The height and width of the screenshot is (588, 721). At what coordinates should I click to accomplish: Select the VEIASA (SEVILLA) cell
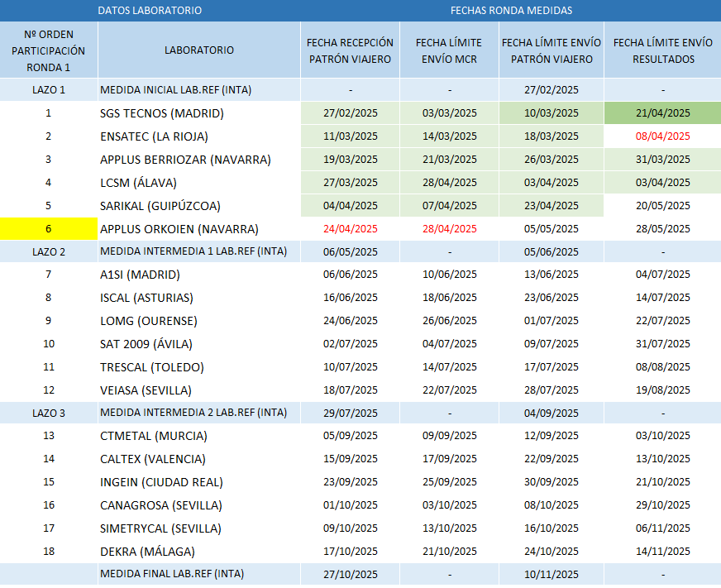(199, 390)
